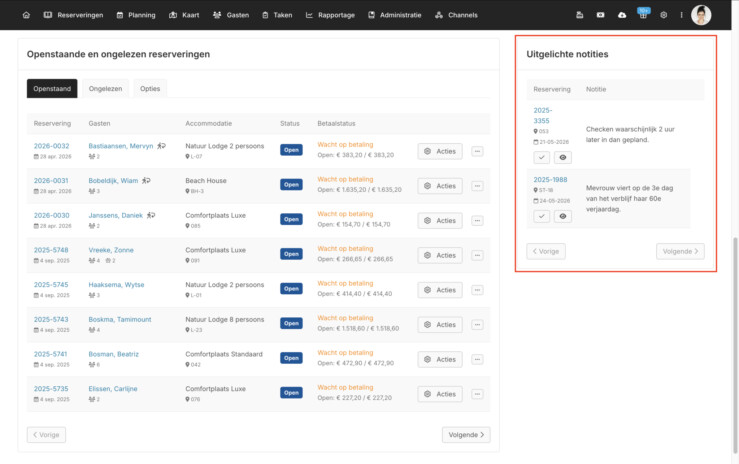
Task: Click 'Natuur Lodge 8 persoons' accommodation text
Action: (224, 319)
